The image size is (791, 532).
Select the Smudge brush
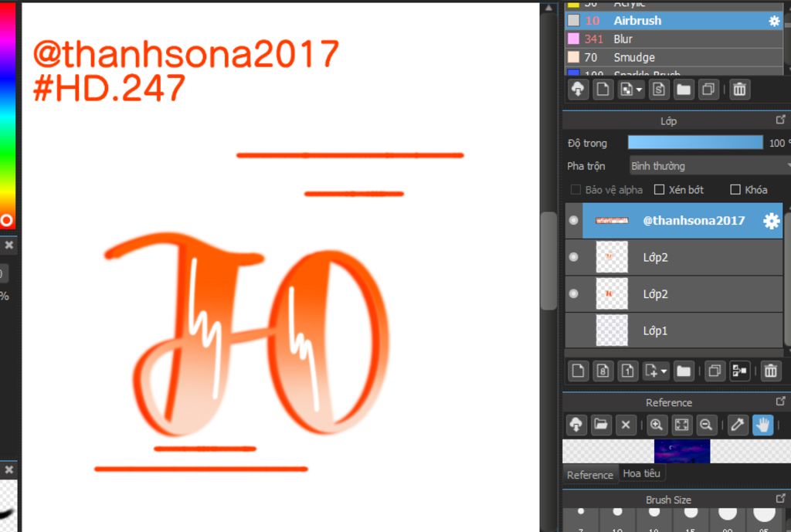674,57
